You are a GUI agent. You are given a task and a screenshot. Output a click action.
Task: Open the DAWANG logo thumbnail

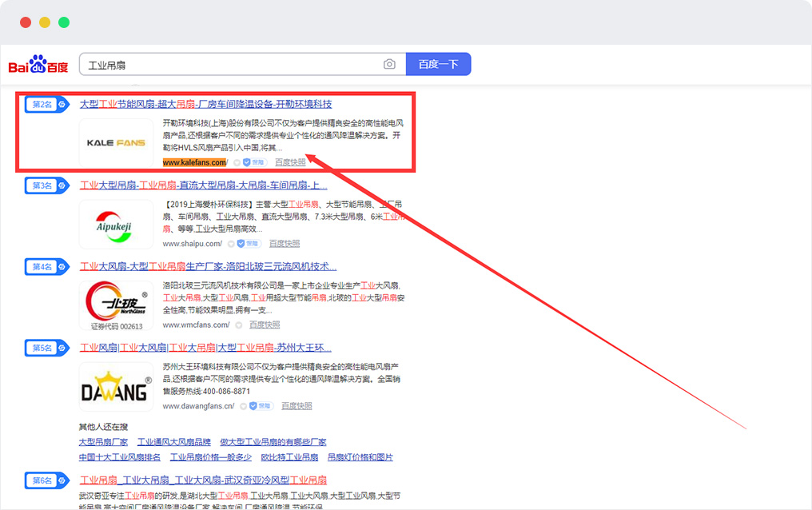(116, 387)
